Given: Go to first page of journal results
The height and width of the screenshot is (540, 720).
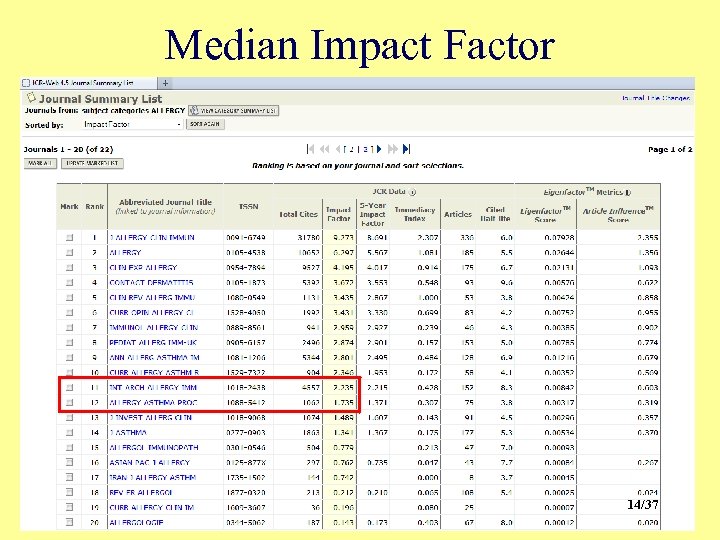Looking at the screenshot, I should (x=310, y=149).
